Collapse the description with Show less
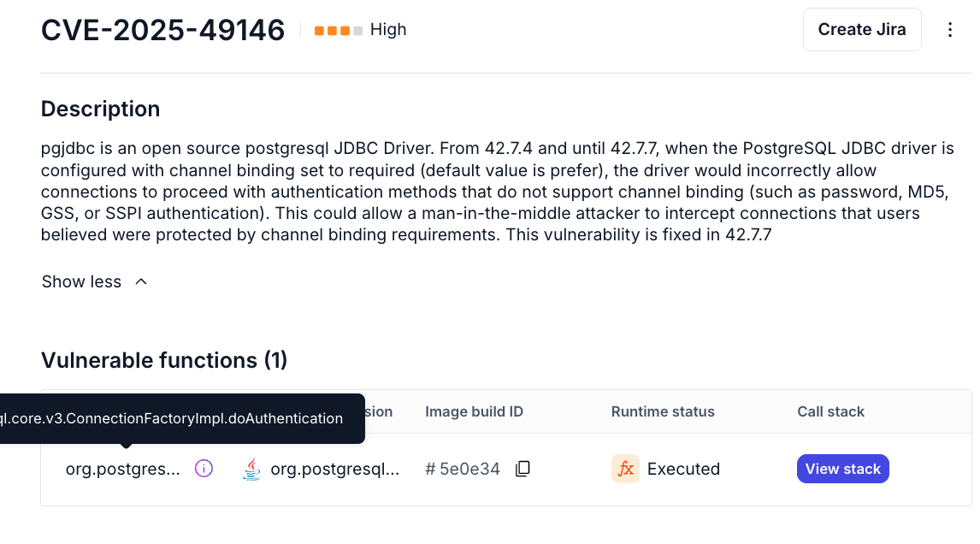The height and width of the screenshot is (544, 980). (94, 281)
